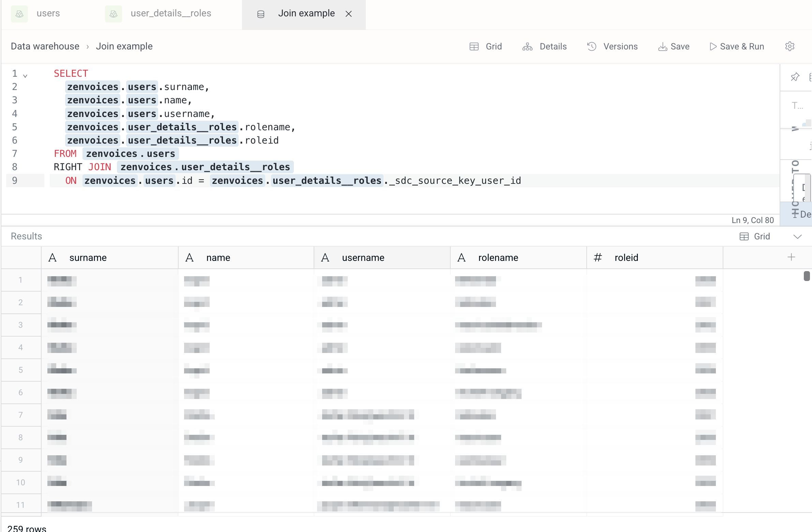Click text type icon on surname column
This screenshot has height=532, width=812.
tap(52, 257)
